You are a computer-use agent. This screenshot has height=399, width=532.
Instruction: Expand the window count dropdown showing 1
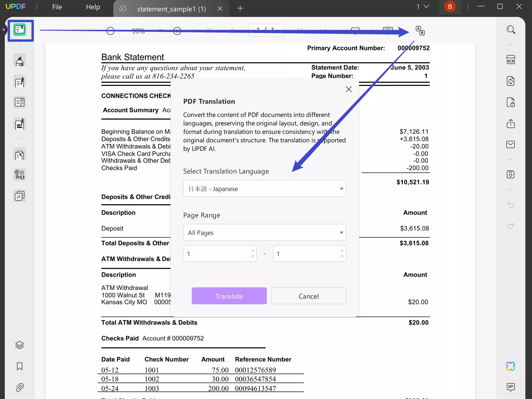point(423,7)
